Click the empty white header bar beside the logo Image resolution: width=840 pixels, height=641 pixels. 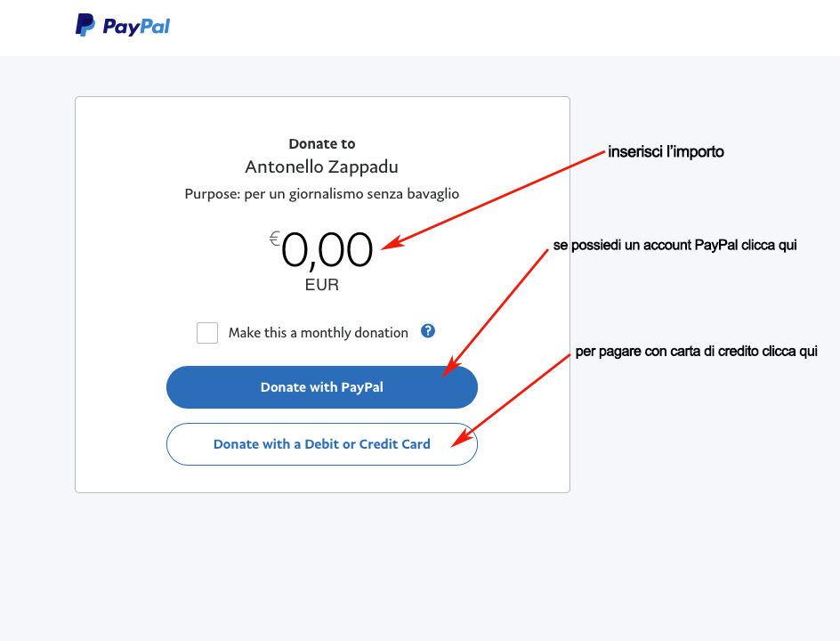[x=498, y=27]
